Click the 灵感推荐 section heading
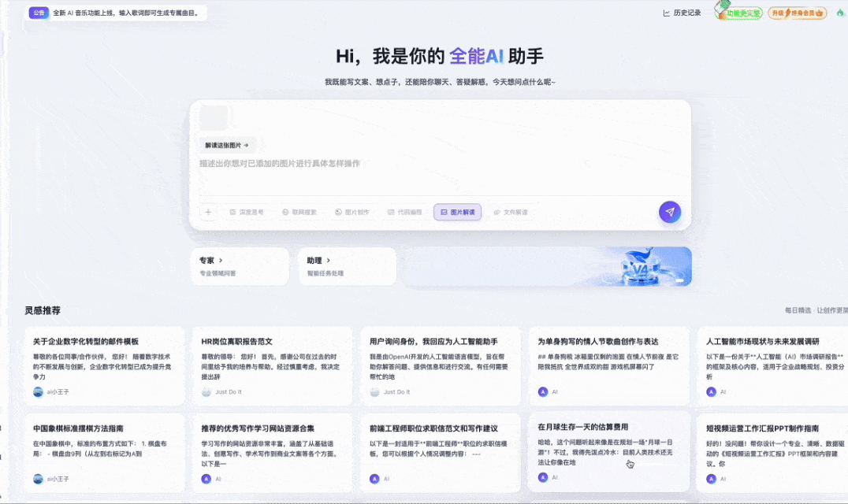Screen dimensions: 848x504 click(43, 310)
